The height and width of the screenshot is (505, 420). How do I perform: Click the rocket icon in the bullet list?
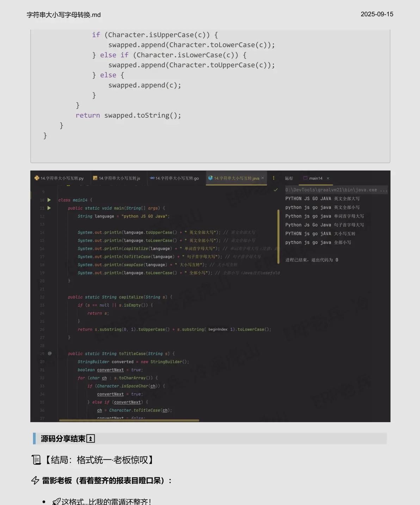click(x=56, y=501)
